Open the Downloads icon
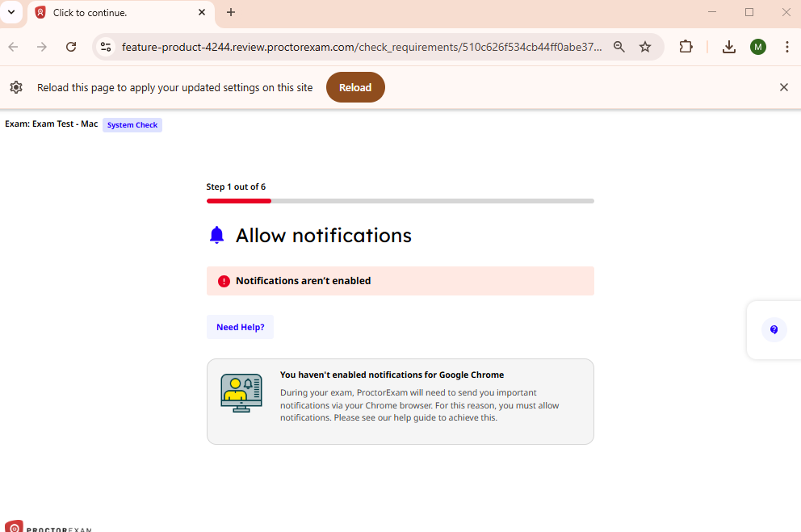Screen dimensions: 801x532 (x=729, y=47)
